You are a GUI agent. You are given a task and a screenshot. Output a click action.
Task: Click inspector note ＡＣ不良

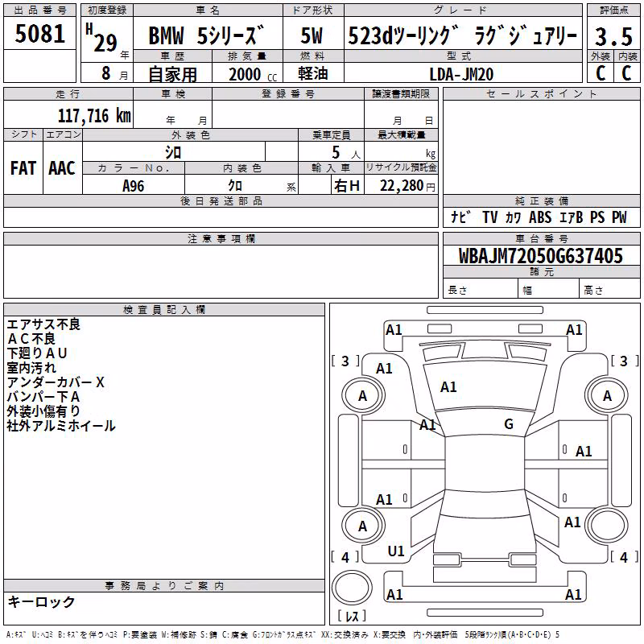(x=31, y=339)
